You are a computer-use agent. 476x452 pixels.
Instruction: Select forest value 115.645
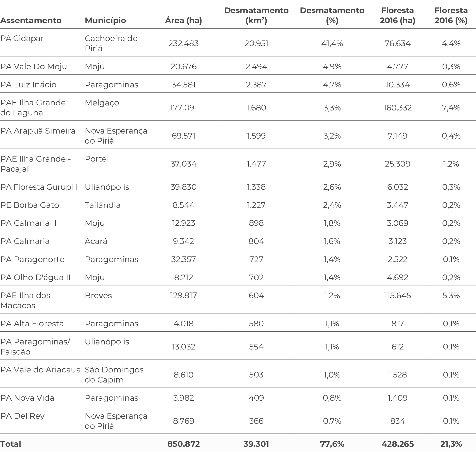398,296
